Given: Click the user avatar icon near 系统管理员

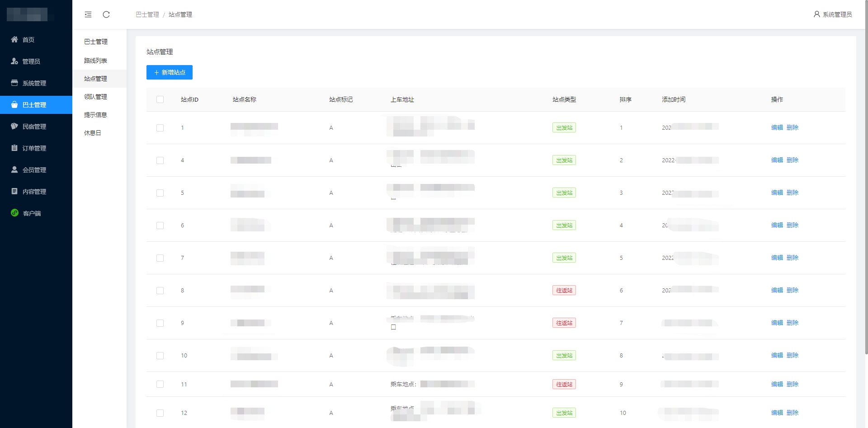Looking at the screenshot, I should 816,14.
